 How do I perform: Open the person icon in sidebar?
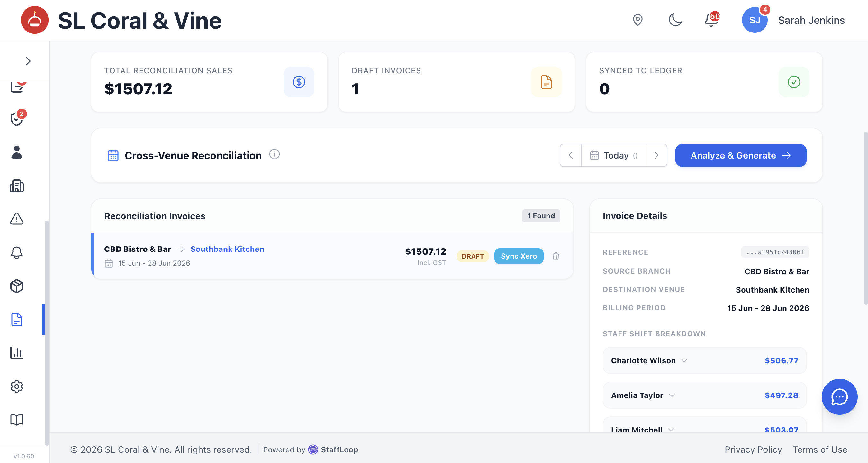16,152
